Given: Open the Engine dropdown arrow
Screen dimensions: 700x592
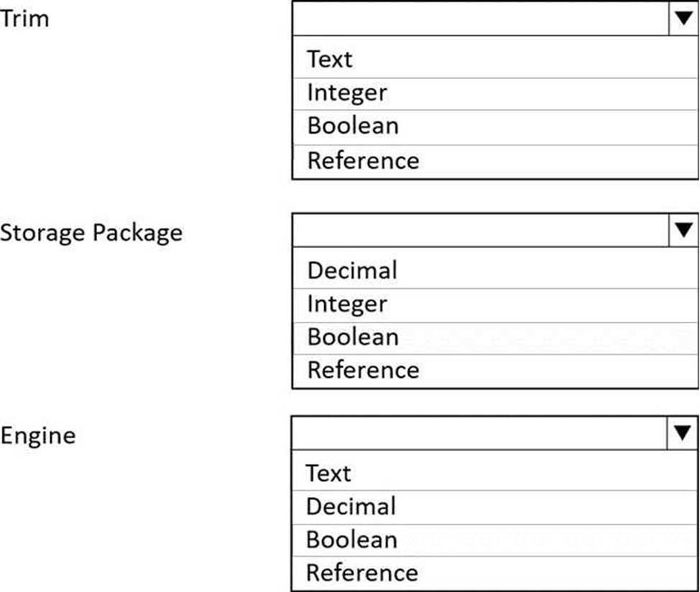Looking at the screenshot, I should click(682, 433).
